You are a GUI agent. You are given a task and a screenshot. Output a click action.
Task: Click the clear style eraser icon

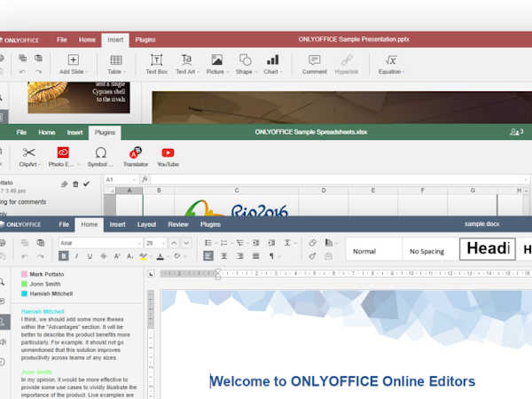click(312, 243)
